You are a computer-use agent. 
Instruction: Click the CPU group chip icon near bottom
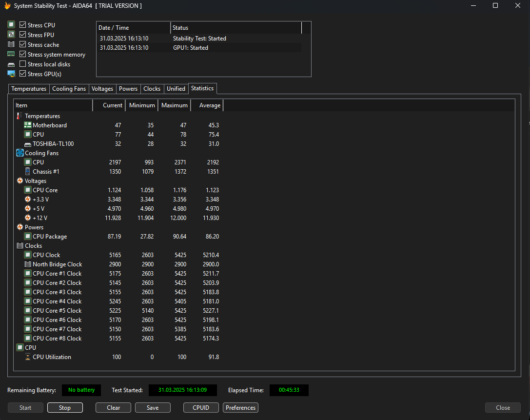[x=20, y=347]
